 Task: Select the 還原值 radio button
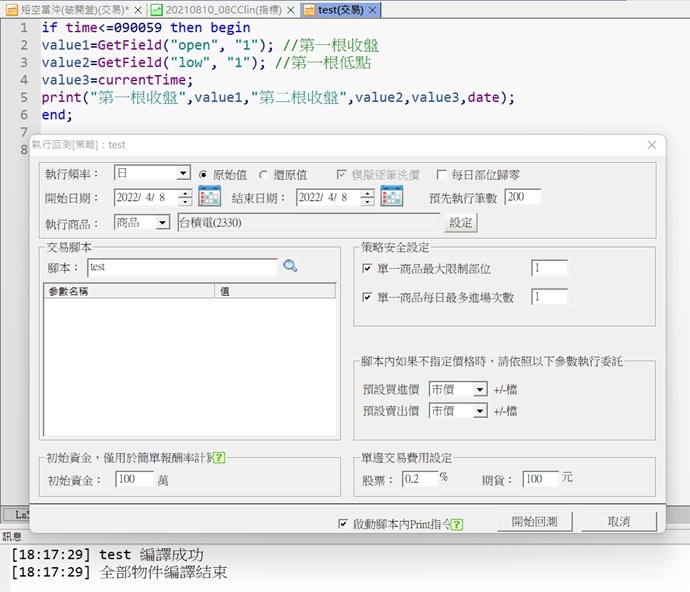[264, 174]
